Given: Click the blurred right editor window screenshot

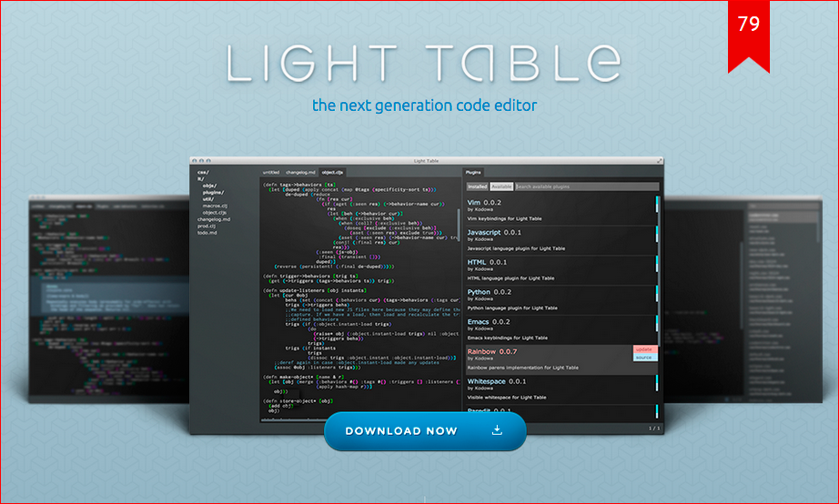Looking at the screenshot, I should pos(743,299).
